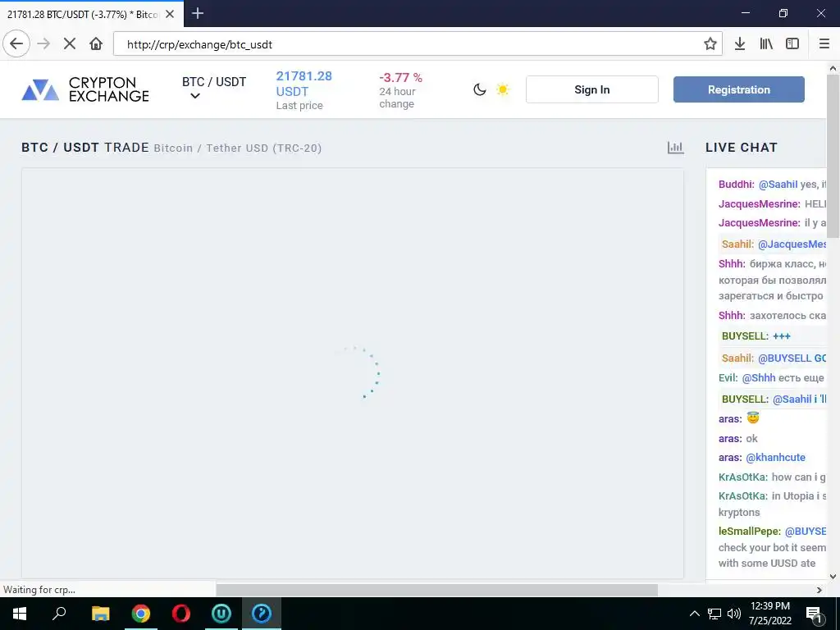
Task: Stop loading the page
Action: point(70,44)
